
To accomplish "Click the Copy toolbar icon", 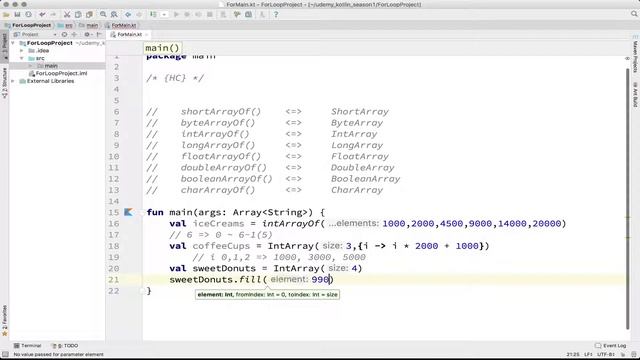I will [x=78, y=15].
